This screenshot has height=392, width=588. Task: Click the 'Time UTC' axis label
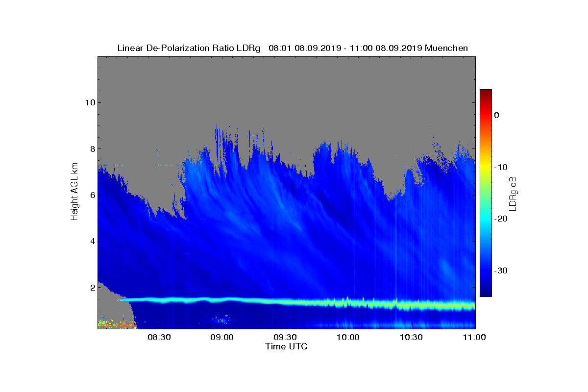tap(286, 346)
